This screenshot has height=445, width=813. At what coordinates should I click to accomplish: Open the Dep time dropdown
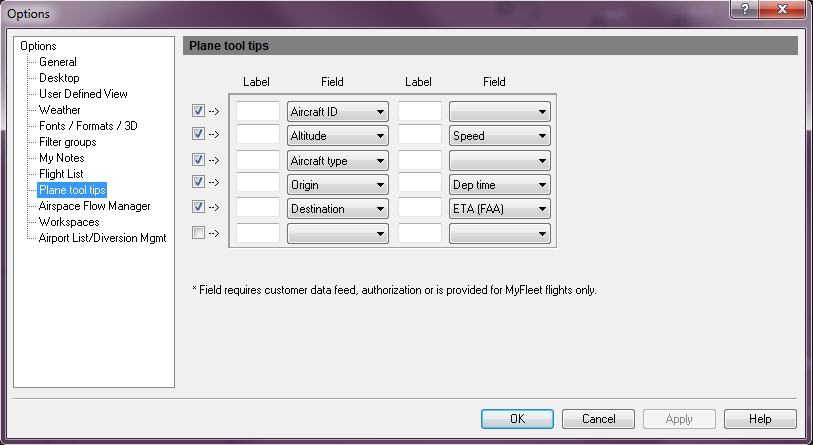pos(499,185)
